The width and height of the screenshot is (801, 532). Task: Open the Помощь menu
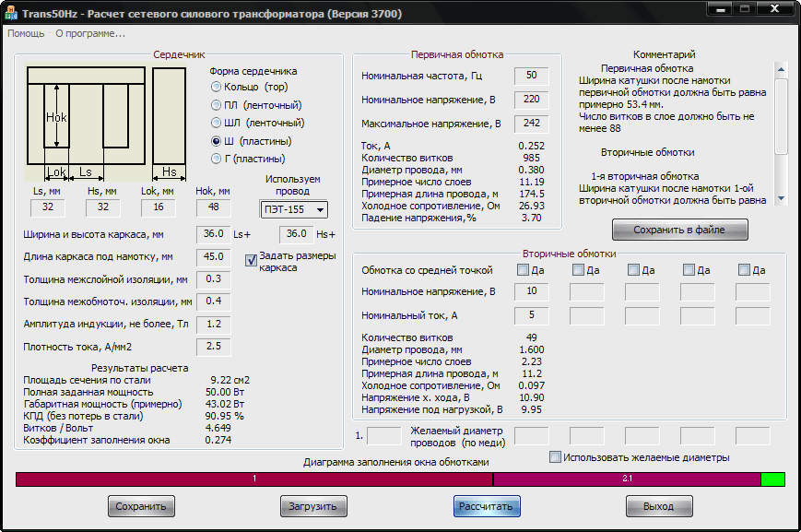pyautogui.click(x=26, y=34)
